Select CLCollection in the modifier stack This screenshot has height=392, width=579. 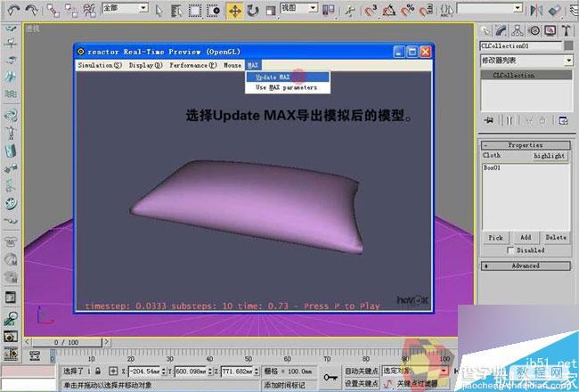(526, 75)
